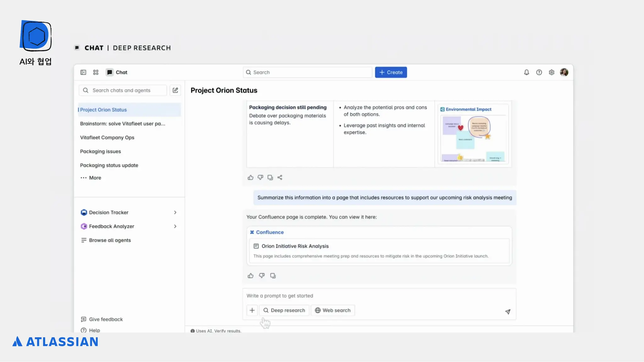Open the Environmental Impact whiteboard thumbnail
The width and height of the screenshot is (644, 362).
point(473,138)
